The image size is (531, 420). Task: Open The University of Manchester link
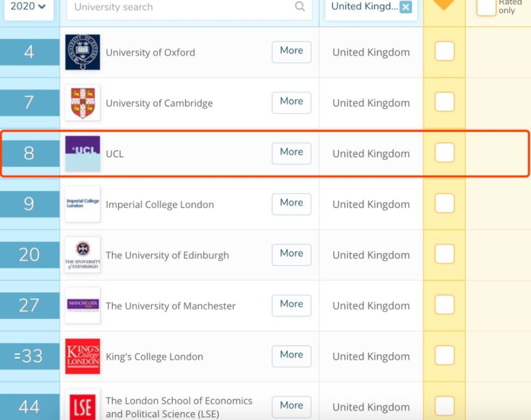click(170, 306)
